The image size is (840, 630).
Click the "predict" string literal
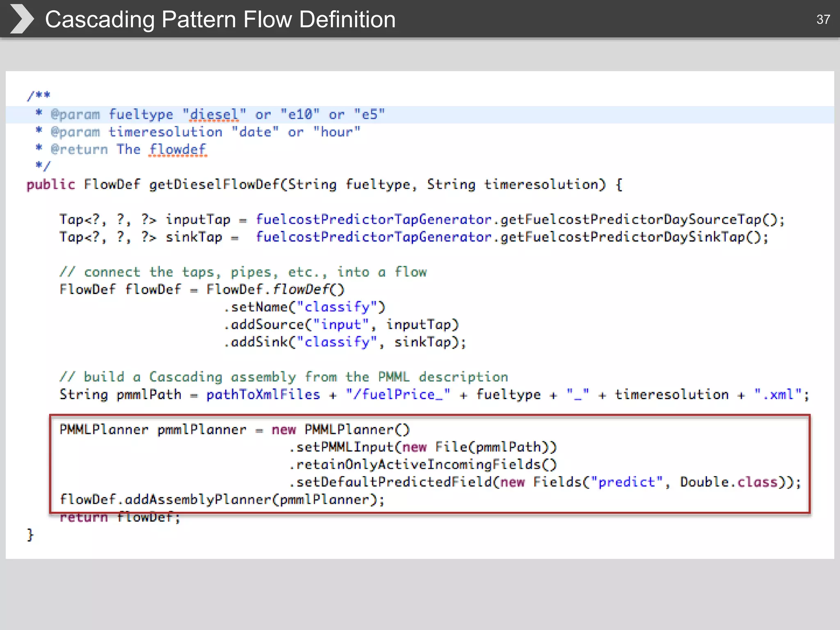click(627, 482)
